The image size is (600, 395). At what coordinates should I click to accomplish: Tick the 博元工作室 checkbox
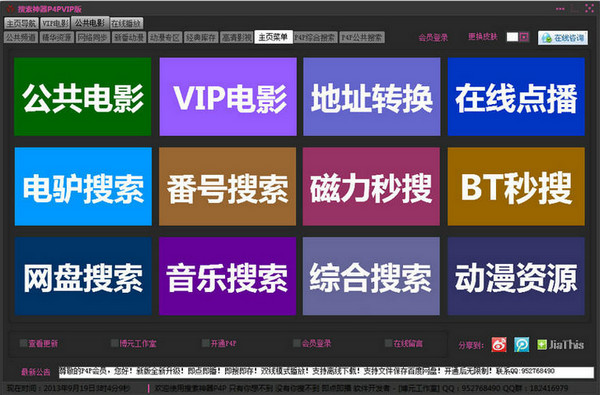point(114,343)
